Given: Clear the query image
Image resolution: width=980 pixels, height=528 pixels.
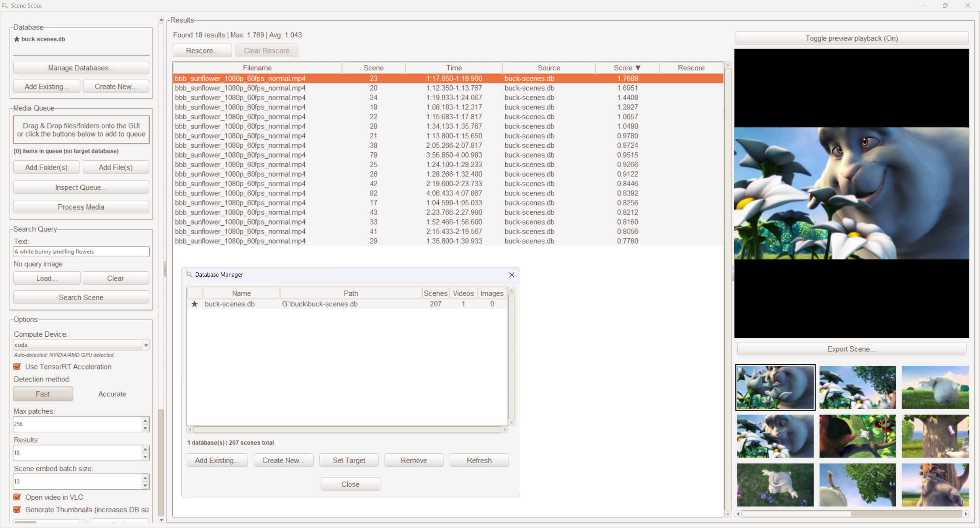Looking at the screenshot, I should click(116, 278).
